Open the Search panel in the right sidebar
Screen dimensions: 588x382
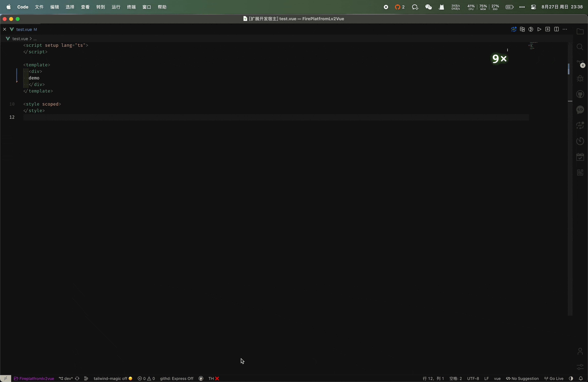580,47
